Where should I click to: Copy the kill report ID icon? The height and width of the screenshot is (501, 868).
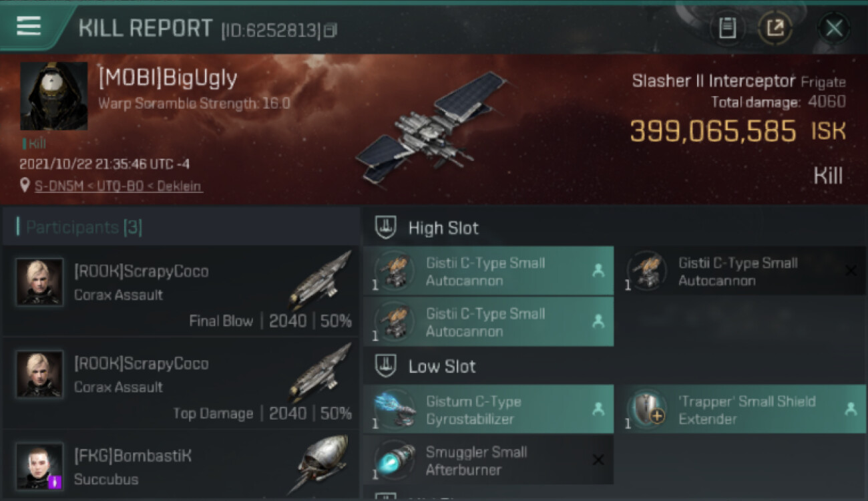331,30
